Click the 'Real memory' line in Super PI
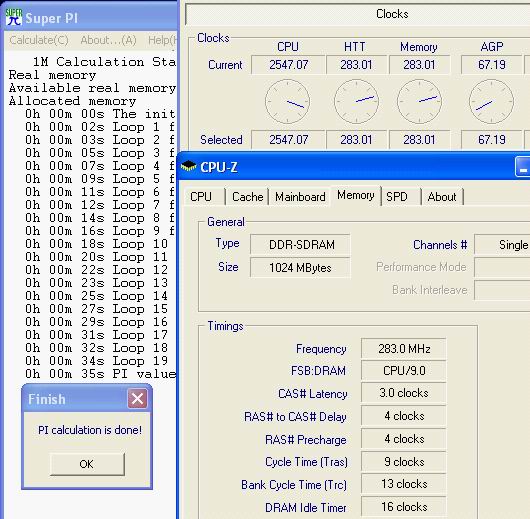The image size is (530, 519). [x=52, y=75]
